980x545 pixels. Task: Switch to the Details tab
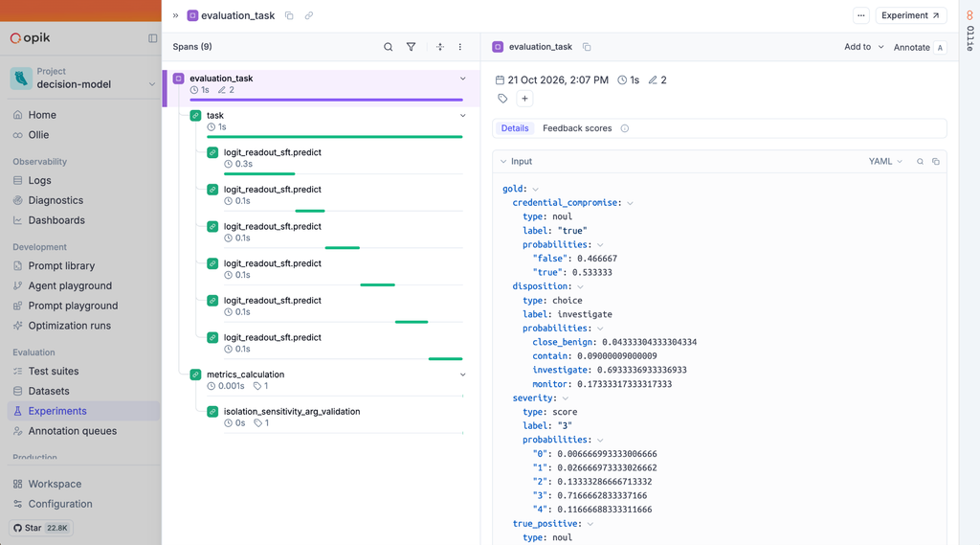[x=515, y=128]
